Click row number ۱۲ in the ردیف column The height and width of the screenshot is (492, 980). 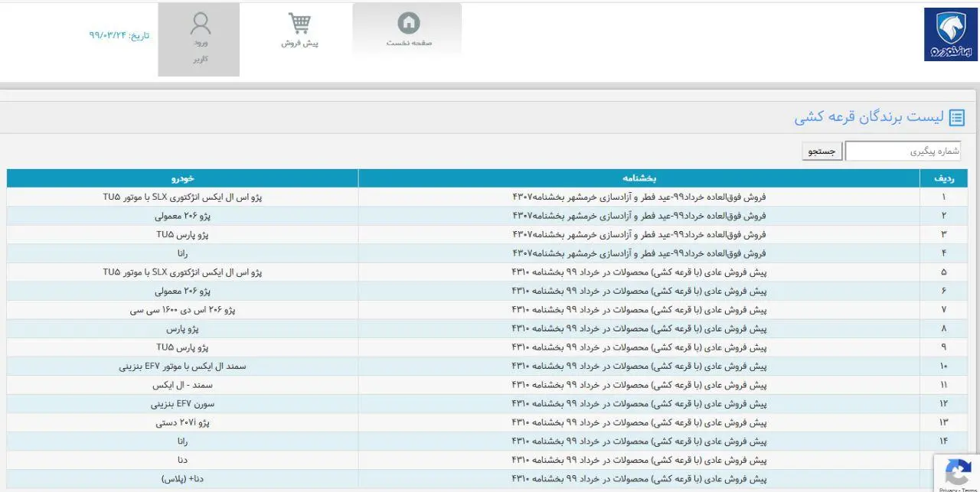coord(943,403)
